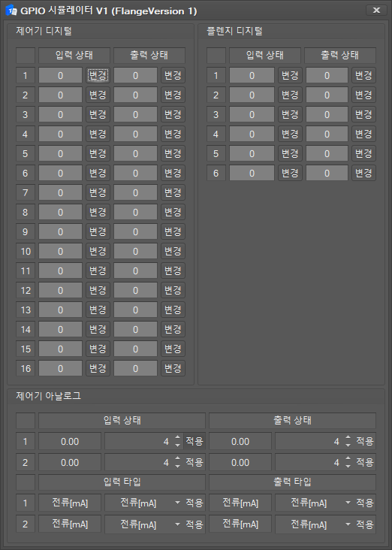Apply analog output 2 value with 적용
The height and width of the screenshot is (550, 392).
click(365, 462)
